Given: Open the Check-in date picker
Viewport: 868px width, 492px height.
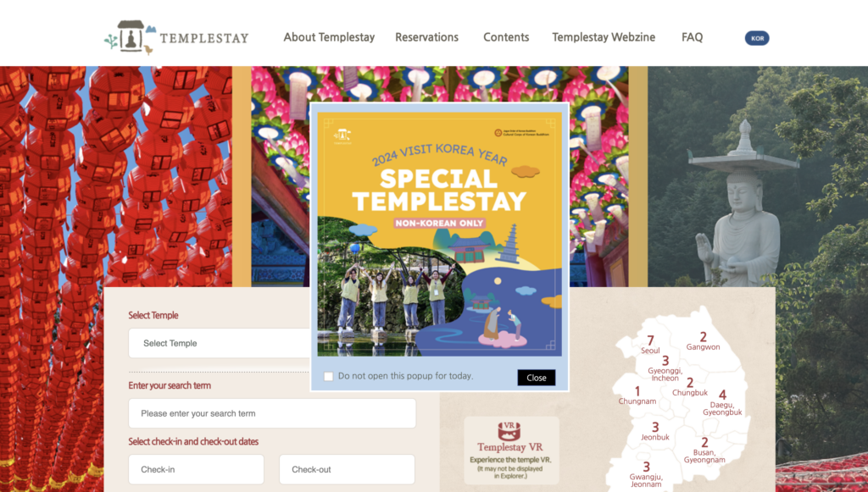Looking at the screenshot, I should pyautogui.click(x=196, y=469).
